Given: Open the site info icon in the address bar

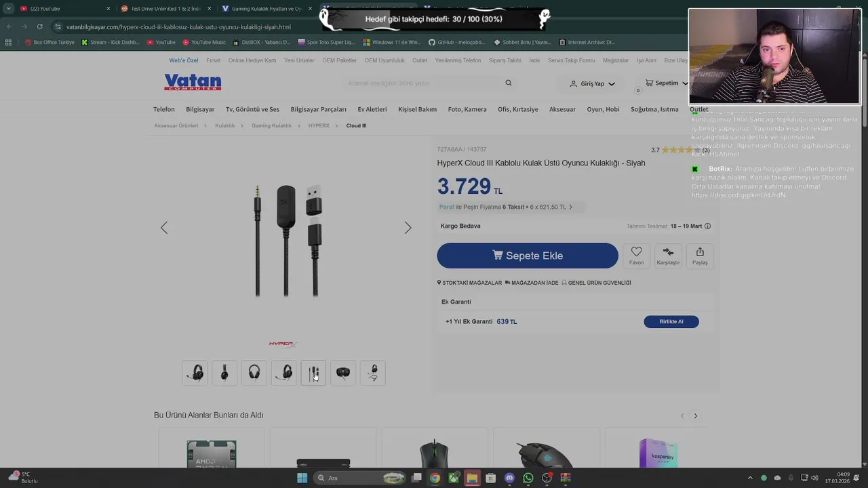Looking at the screenshot, I should pos(58,26).
